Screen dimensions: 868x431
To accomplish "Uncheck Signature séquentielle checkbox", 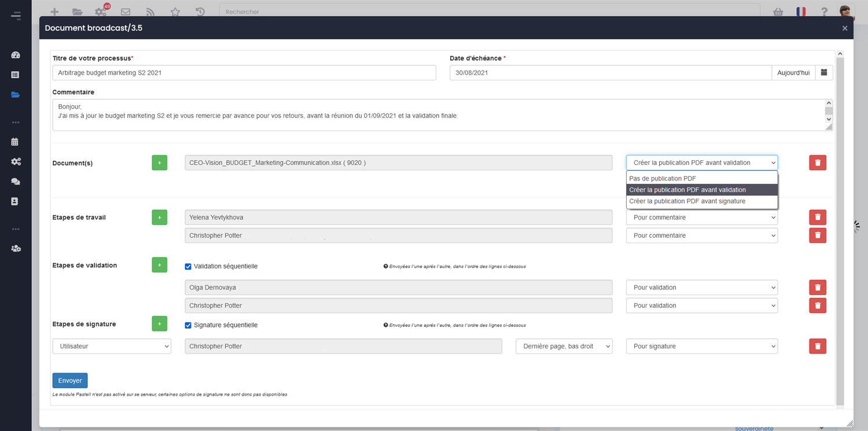I will (x=188, y=325).
